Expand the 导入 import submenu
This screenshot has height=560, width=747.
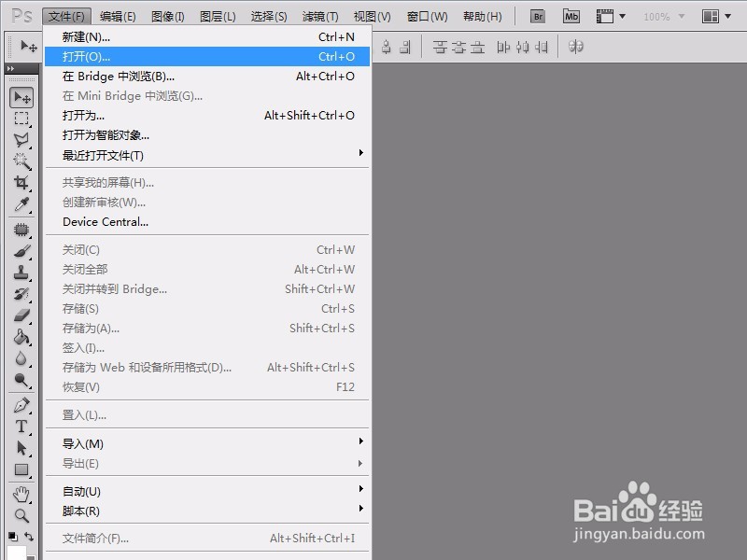[x=82, y=443]
